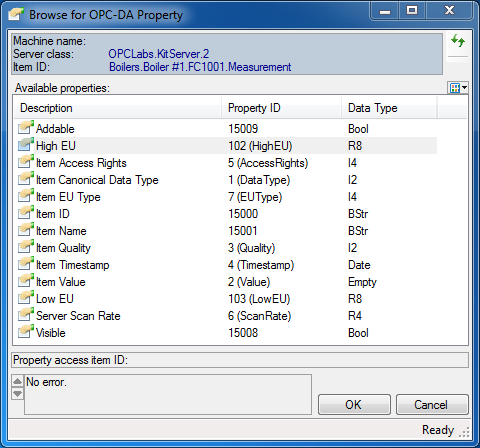Click the Data Type column header
Viewport: 480px width, 448px height.
point(389,108)
